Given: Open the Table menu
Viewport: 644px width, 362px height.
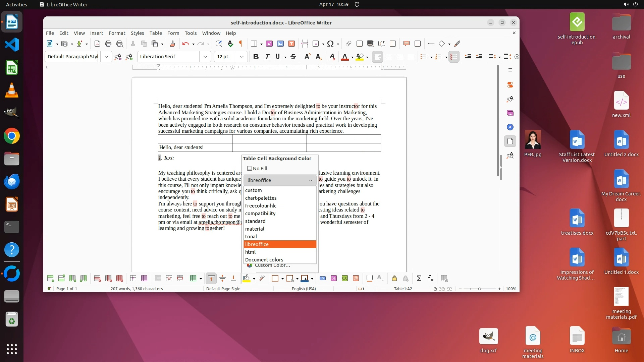Looking at the screenshot, I should coord(155,33).
